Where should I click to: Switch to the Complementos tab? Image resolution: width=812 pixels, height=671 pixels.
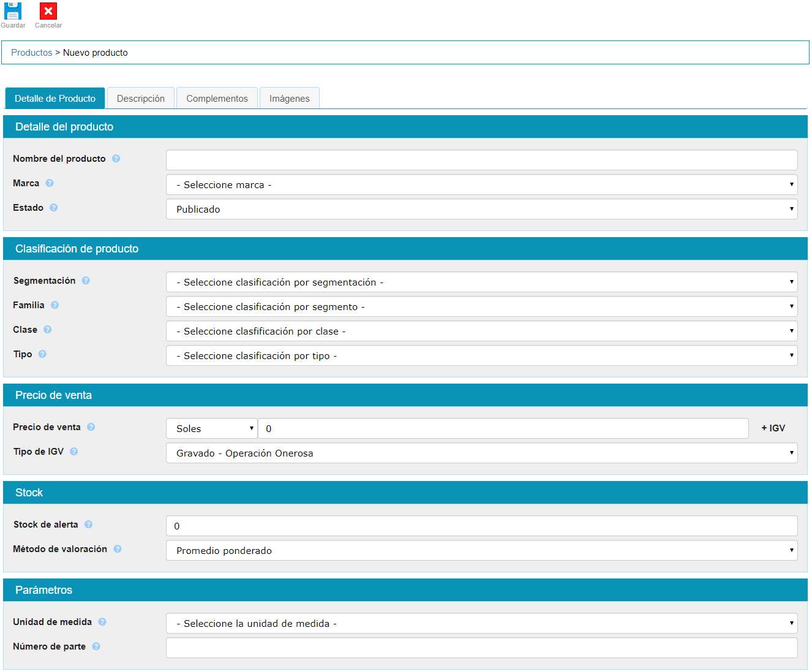217,99
